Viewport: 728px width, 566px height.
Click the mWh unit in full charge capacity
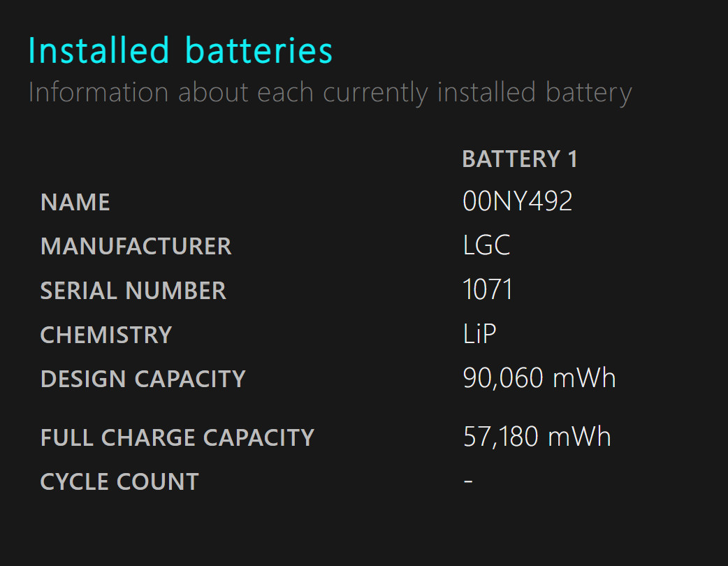579,437
